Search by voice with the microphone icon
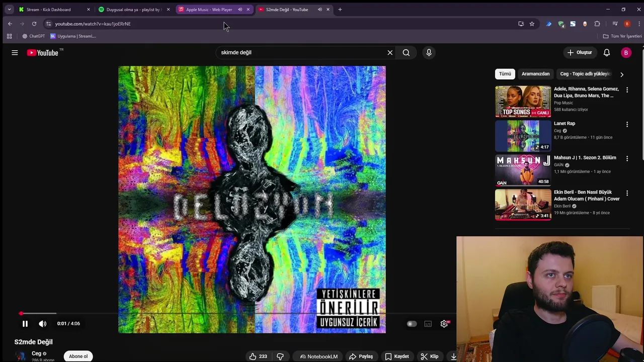Viewport: 644px width, 362px height. tap(429, 52)
